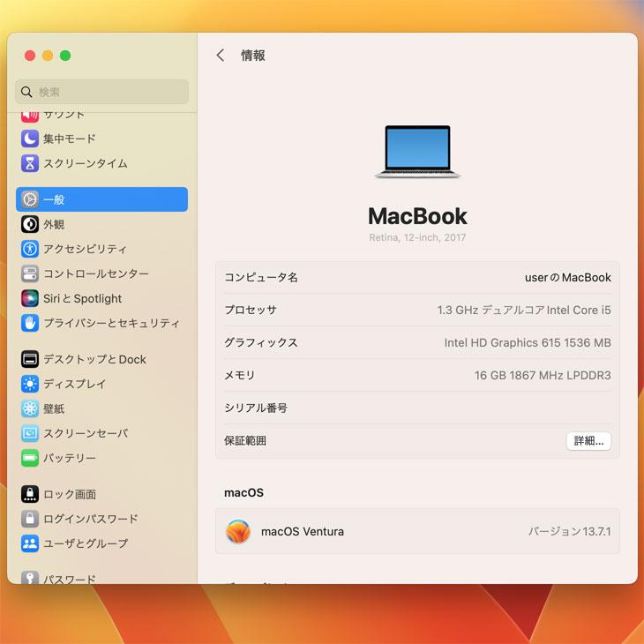Click 'Retina, 12-inch, 2017' subtitle
This screenshot has width=644, height=644.
point(417,237)
